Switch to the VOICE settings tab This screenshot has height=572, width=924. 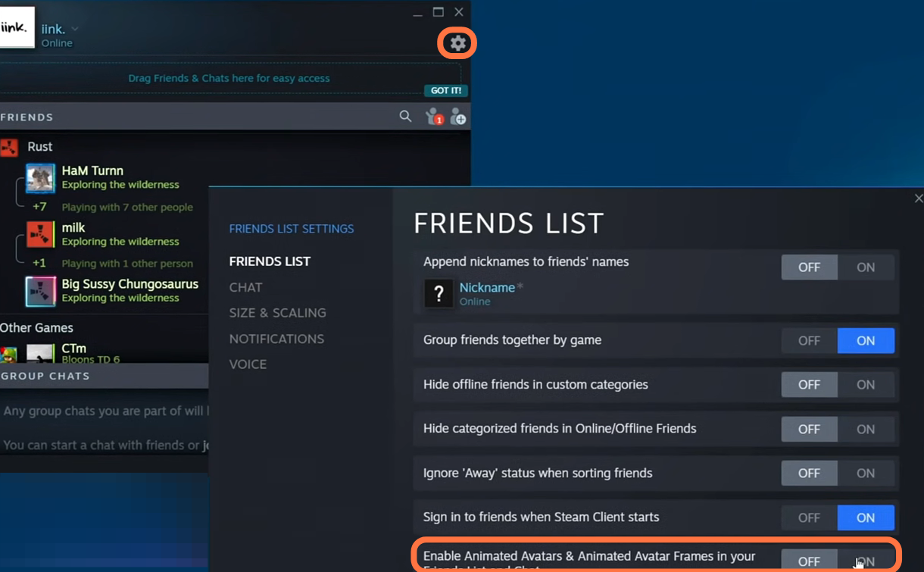click(248, 364)
